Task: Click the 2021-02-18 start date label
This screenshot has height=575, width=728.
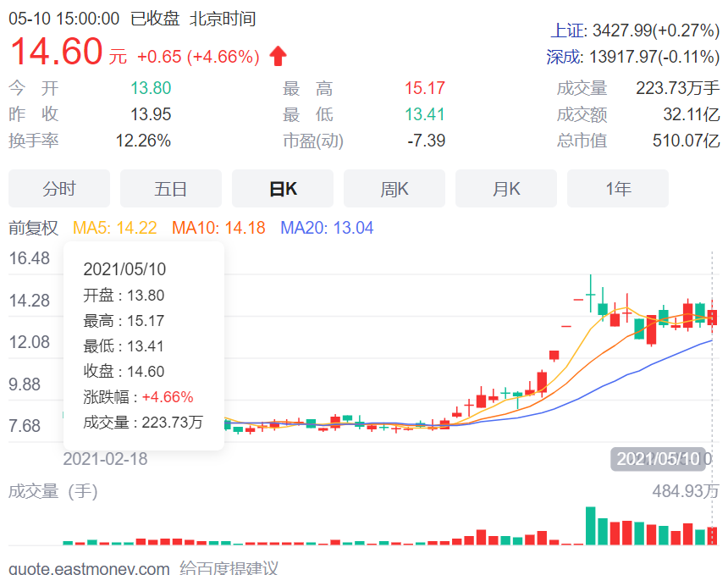Action: (106, 459)
